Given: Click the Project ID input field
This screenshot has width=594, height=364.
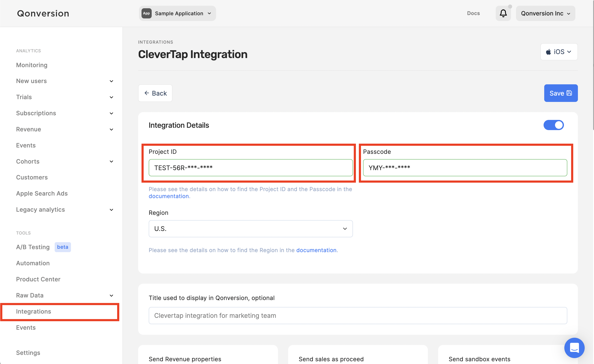Looking at the screenshot, I should click(250, 168).
